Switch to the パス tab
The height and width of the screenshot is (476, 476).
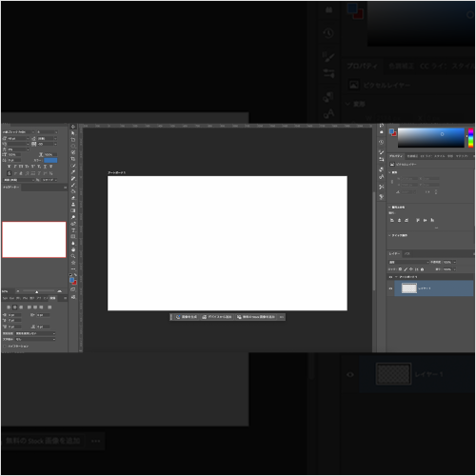tap(407, 253)
